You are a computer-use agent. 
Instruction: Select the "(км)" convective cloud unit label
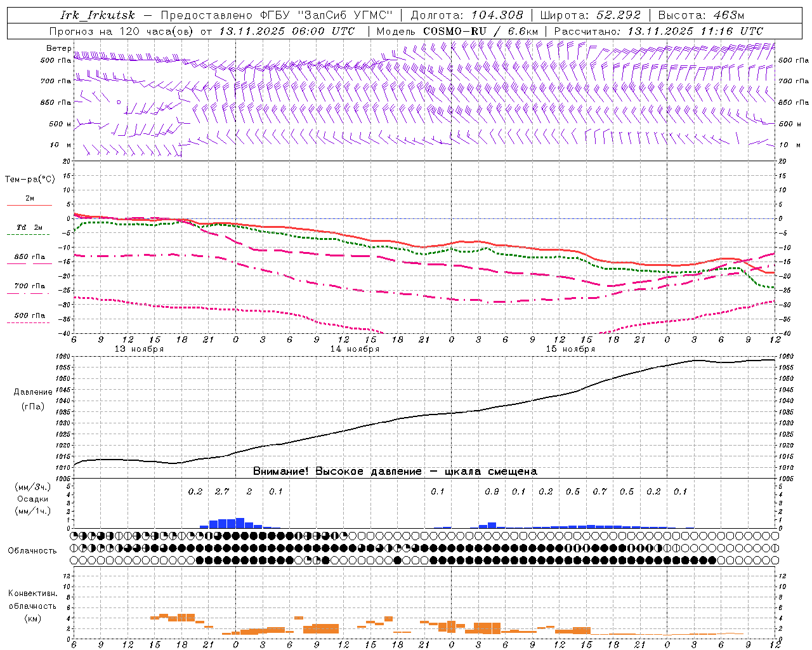pyautogui.click(x=32, y=618)
